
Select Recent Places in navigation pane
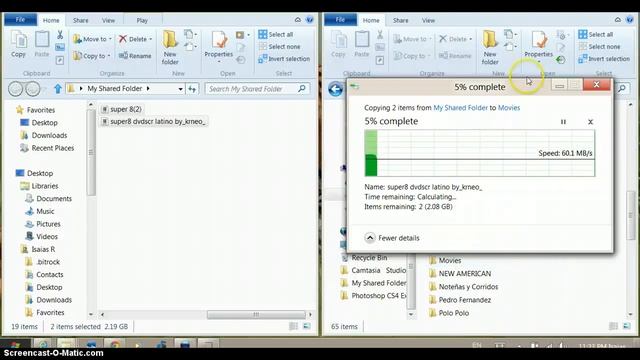pos(48,148)
